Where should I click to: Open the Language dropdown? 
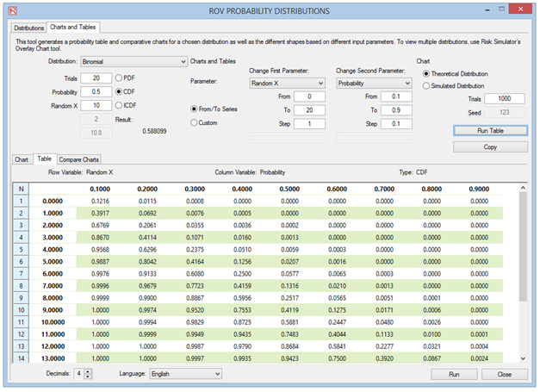tap(186, 374)
